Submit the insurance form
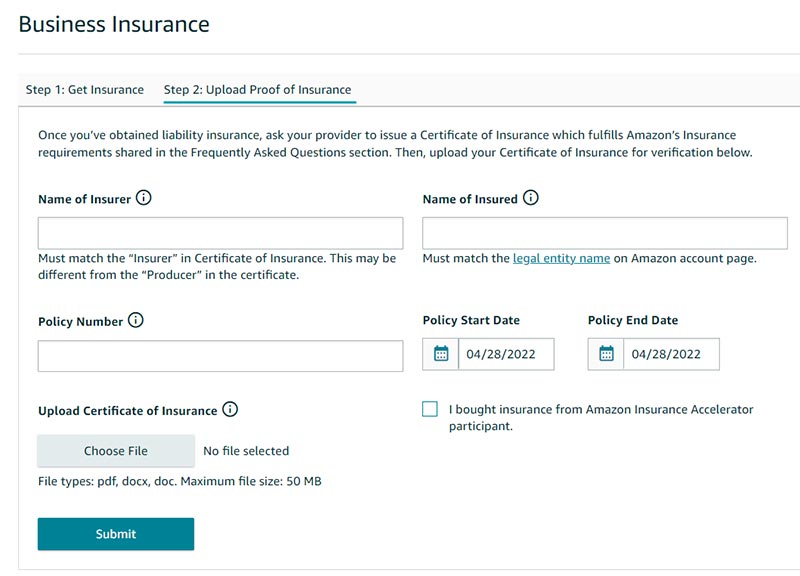 [x=116, y=534]
